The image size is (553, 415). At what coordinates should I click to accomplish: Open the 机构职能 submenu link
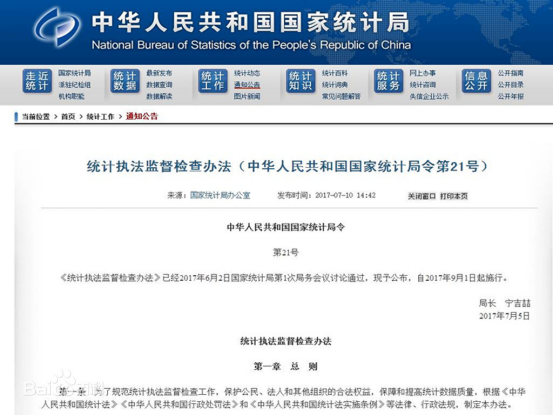coord(72,96)
